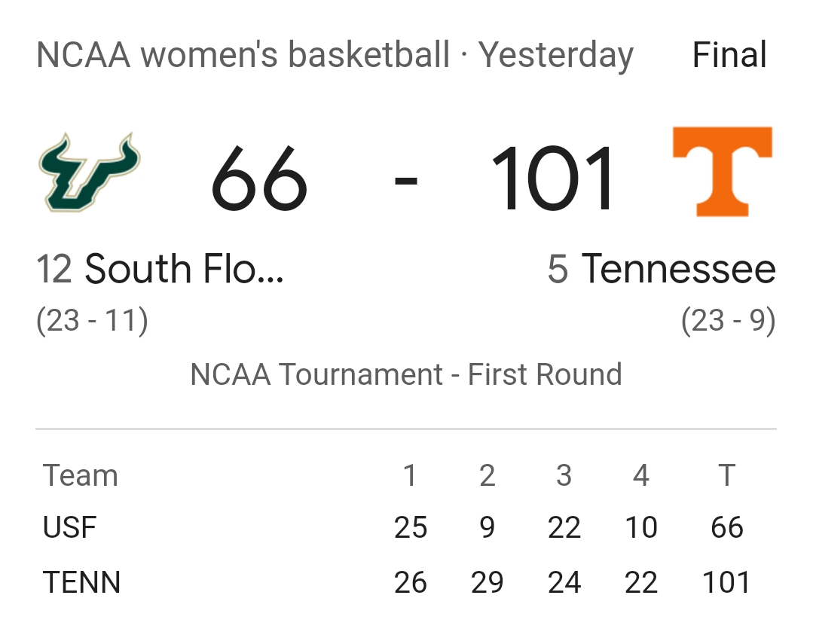Click the quarter 3 column header
This screenshot has width=813, height=644.
(564, 476)
